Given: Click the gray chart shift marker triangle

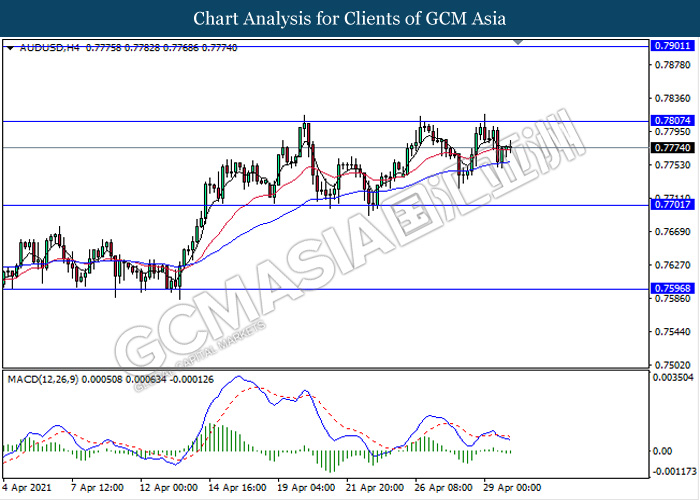Looking at the screenshot, I should [x=518, y=42].
